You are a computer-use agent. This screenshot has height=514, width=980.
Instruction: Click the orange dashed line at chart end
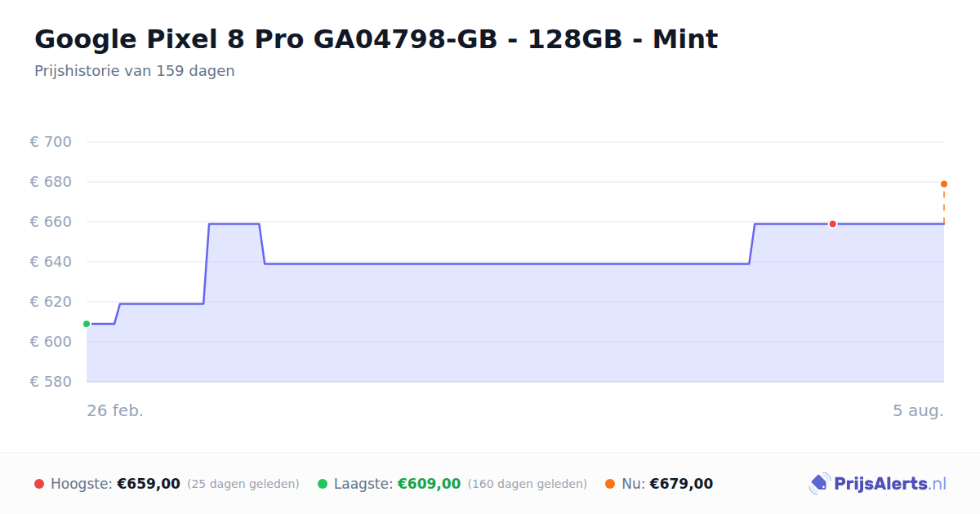[944, 206]
